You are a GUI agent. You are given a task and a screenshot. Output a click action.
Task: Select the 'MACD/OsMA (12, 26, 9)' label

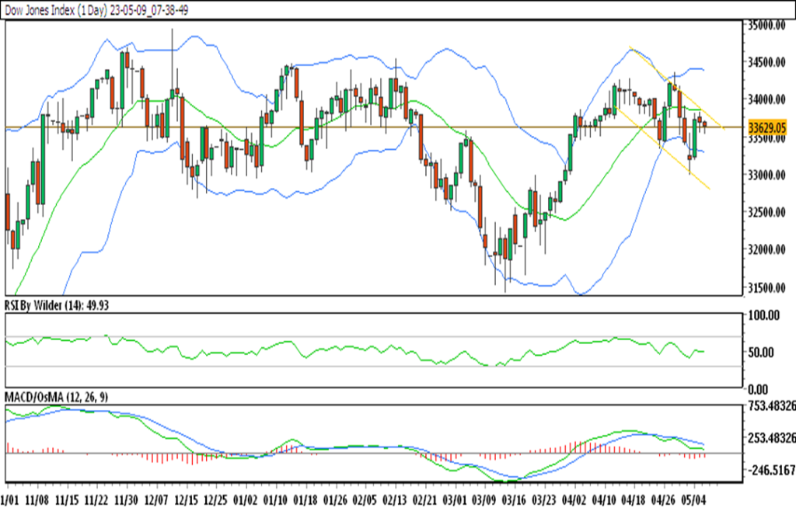coord(56,397)
